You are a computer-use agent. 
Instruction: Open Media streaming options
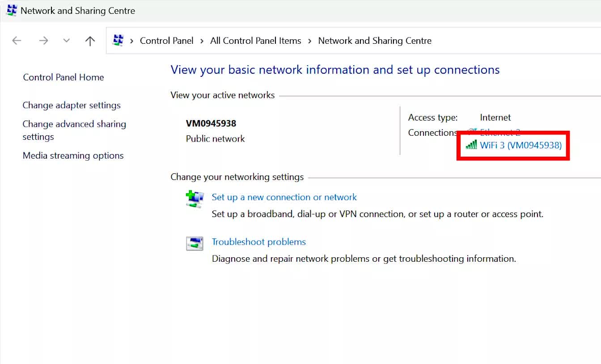73,156
